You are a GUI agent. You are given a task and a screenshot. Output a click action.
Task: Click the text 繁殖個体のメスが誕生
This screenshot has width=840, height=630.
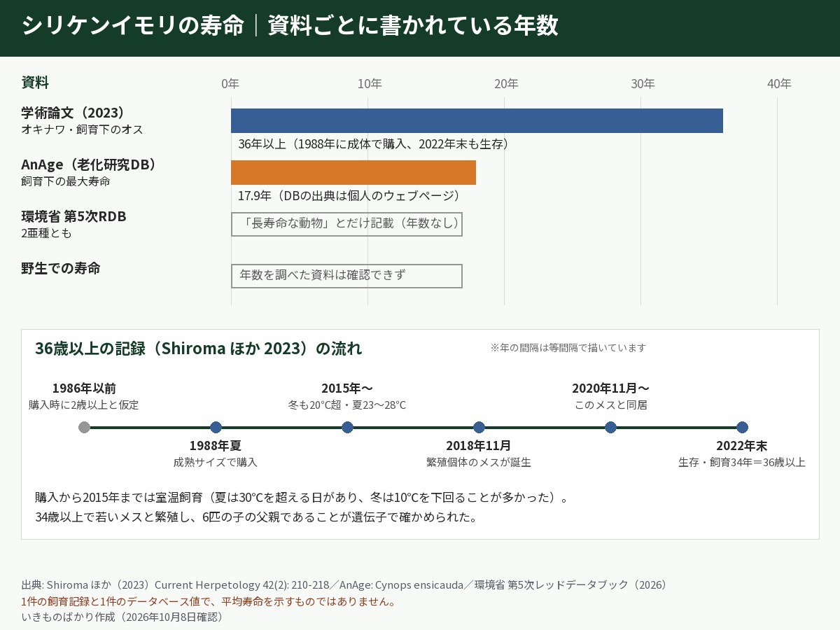coord(479,462)
